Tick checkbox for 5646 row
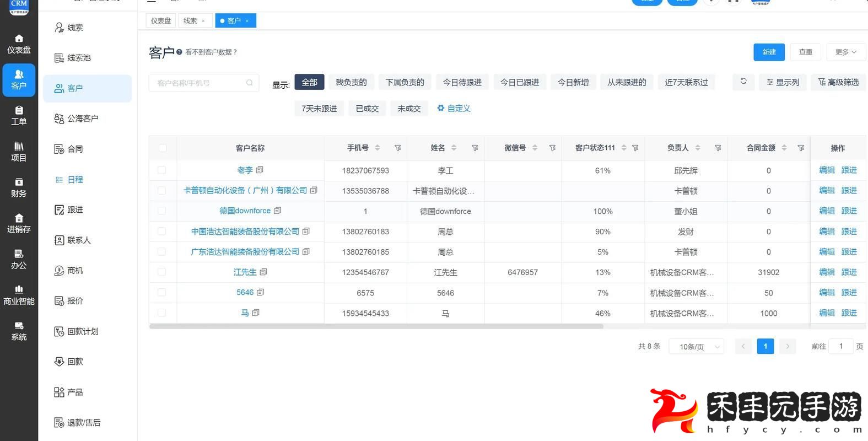Screen dimensions: 868x441 click(161, 292)
